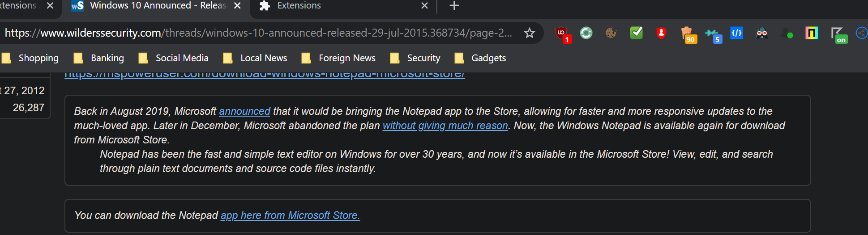Click the trash can extension showing 90

pos(687,34)
